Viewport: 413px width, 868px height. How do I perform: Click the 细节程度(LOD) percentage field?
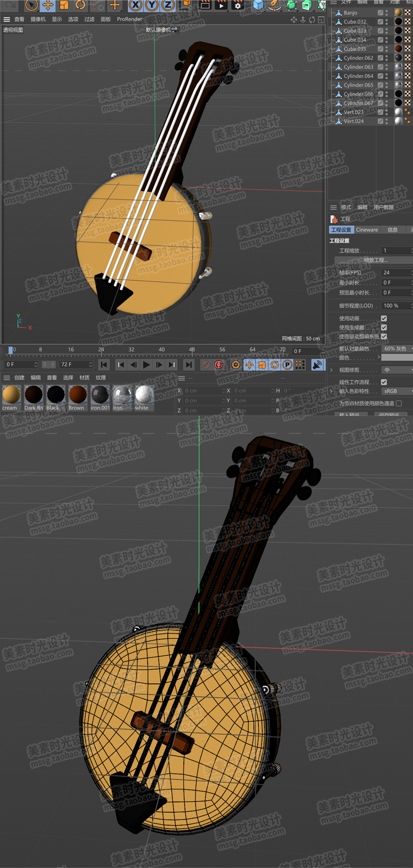pos(397,306)
